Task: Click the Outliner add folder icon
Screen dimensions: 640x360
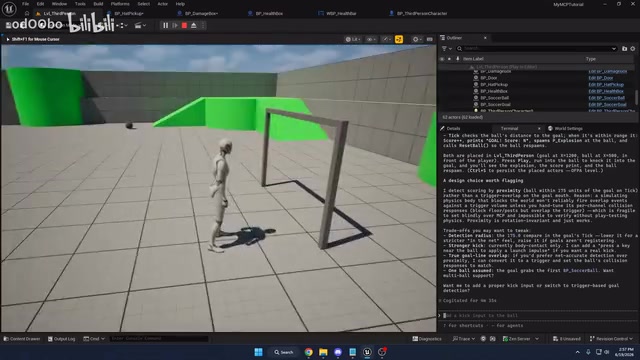Action: click(624, 49)
